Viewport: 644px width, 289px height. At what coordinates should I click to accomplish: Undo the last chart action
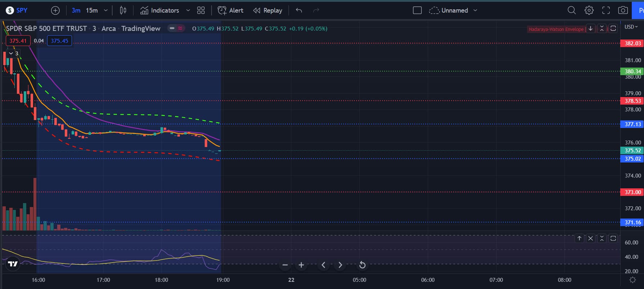pyautogui.click(x=299, y=10)
